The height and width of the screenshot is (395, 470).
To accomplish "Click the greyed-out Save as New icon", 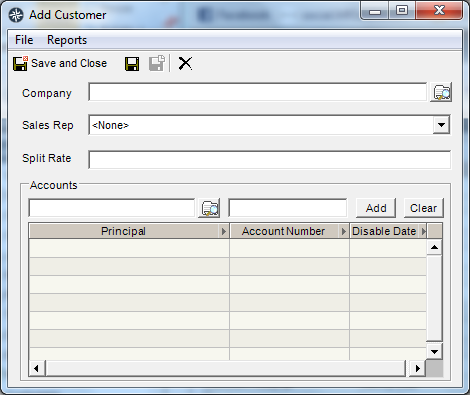I will tap(157, 63).
